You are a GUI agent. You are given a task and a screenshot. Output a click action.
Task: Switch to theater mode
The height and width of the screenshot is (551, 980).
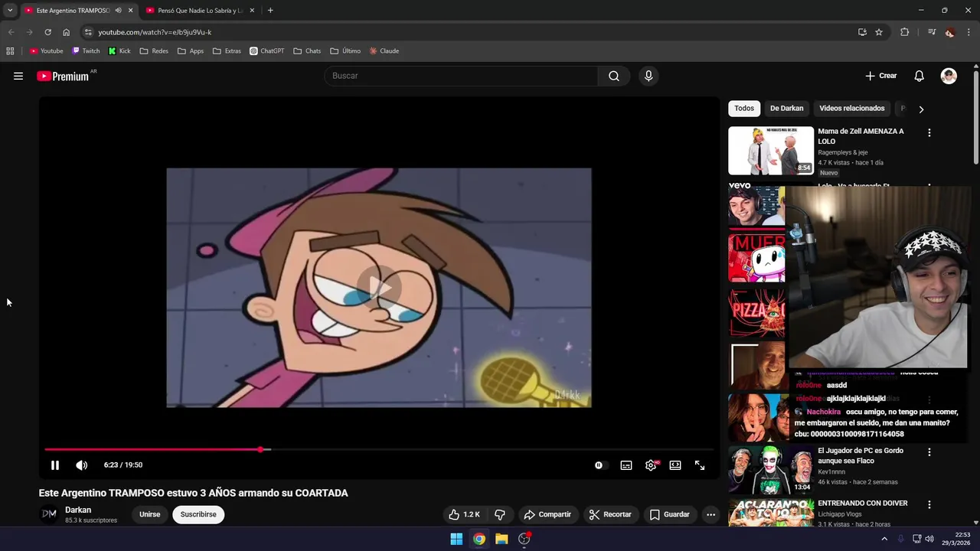[675, 465]
